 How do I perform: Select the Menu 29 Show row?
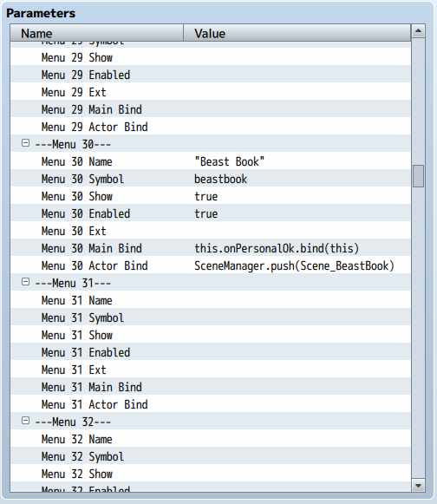[x=211, y=57]
